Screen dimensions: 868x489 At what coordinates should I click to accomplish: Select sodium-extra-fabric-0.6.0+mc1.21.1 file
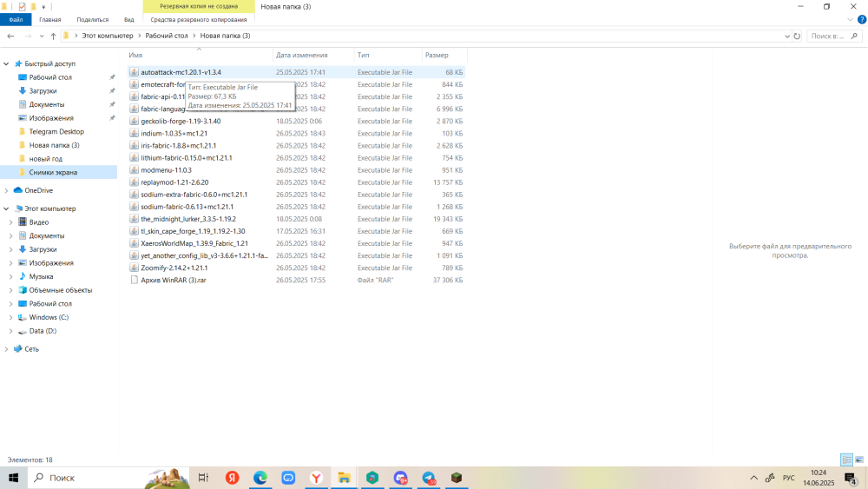pos(194,195)
